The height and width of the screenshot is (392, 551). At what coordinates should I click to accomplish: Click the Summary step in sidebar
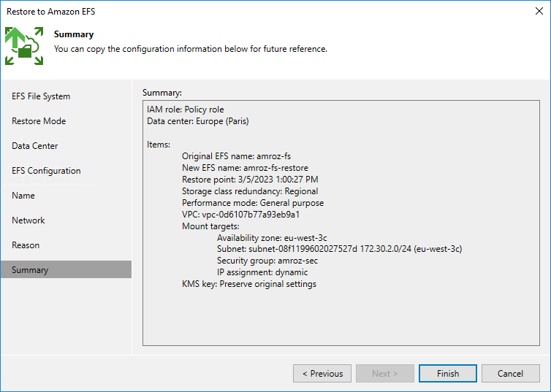pyautogui.click(x=30, y=270)
